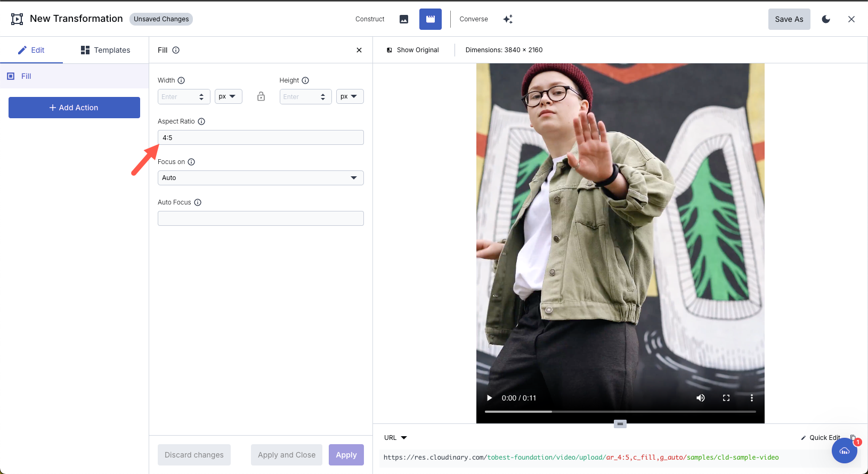Viewport: 868px width, 474px height.
Task: Click the Fill info icon in panel header
Action: tap(176, 50)
